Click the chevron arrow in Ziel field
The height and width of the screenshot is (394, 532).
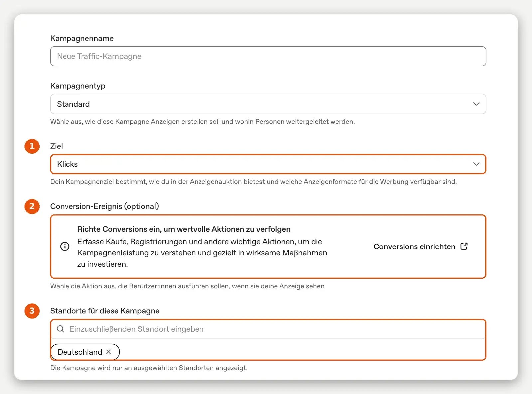point(476,164)
